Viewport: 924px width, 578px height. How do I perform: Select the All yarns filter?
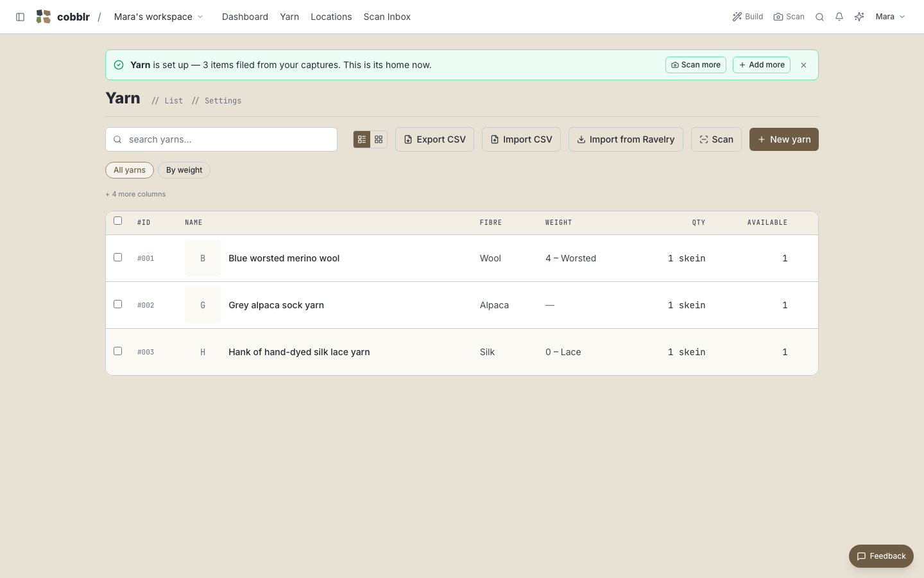click(130, 170)
